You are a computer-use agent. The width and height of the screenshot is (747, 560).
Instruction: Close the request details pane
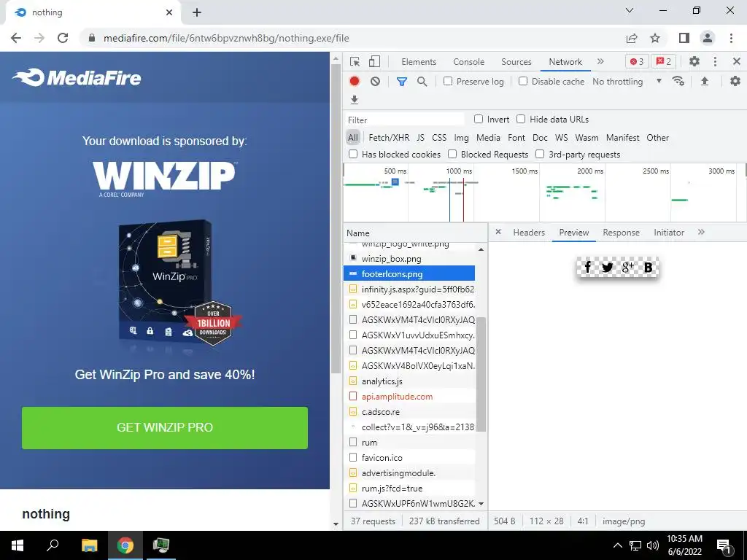[498, 232]
